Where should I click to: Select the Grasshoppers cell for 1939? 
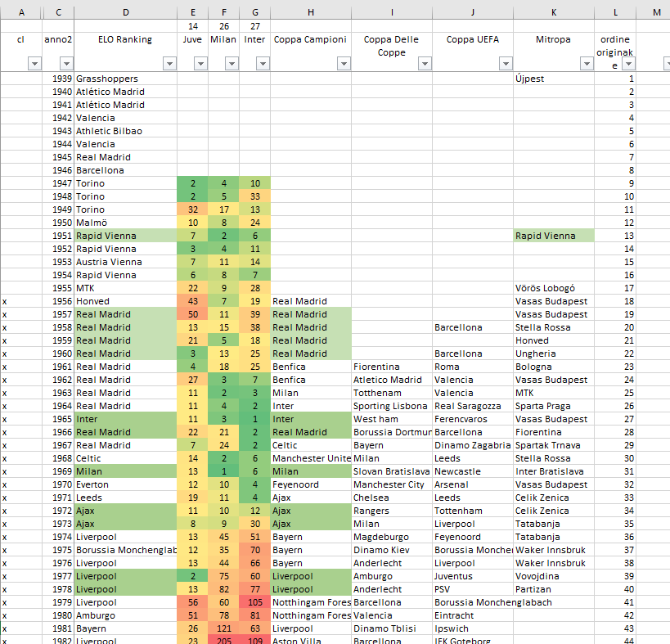[x=126, y=79]
